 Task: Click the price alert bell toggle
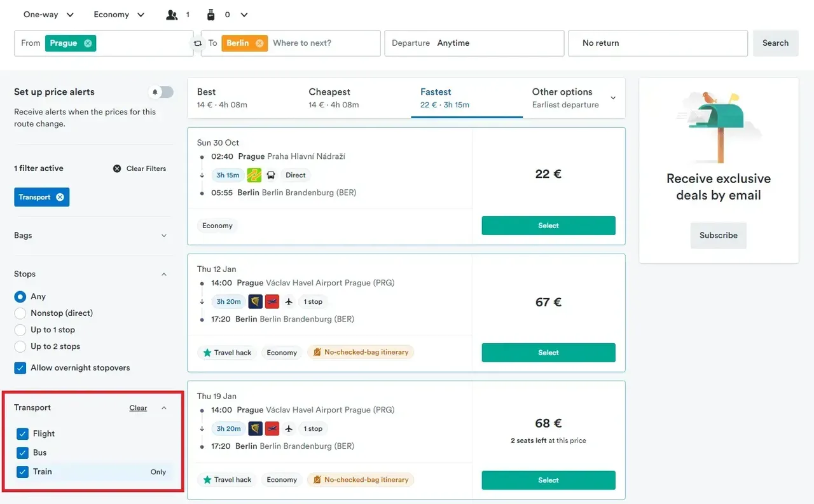coord(161,92)
